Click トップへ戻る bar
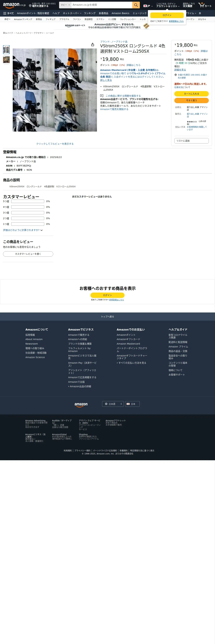Viewport: 215px width, 644px height. pos(107,316)
